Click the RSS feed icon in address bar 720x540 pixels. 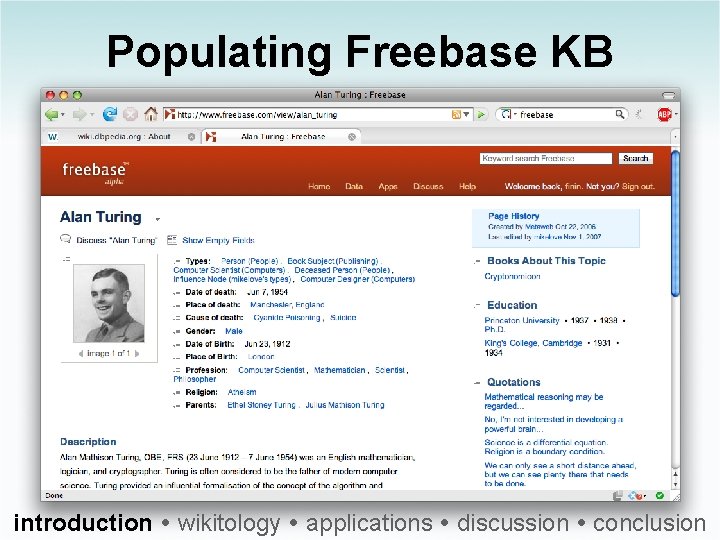click(x=456, y=114)
